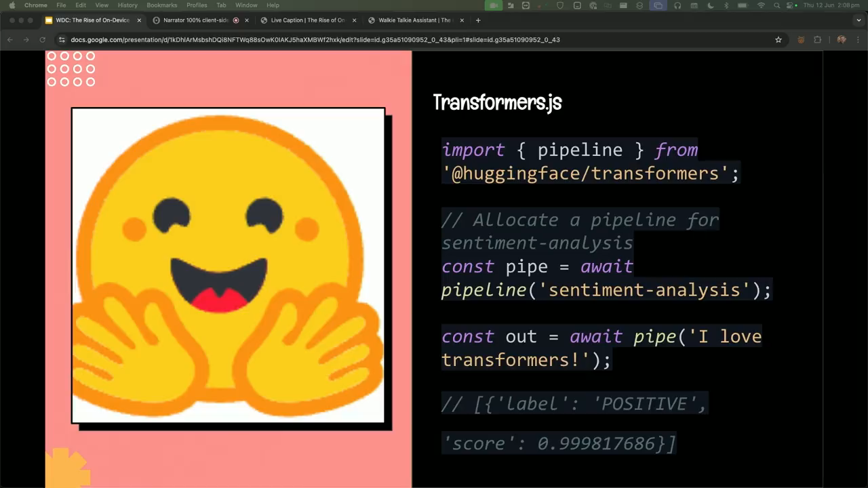Click the Hugging Face emoji image
This screenshot has height=488, width=868.
pyautogui.click(x=228, y=265)
